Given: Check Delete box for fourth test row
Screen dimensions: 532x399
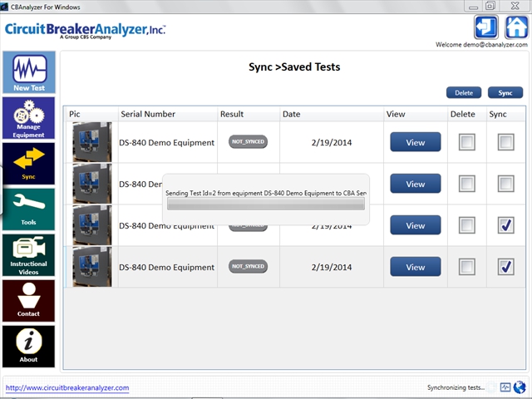Looking at the screenshot, I should coord(467,267).
